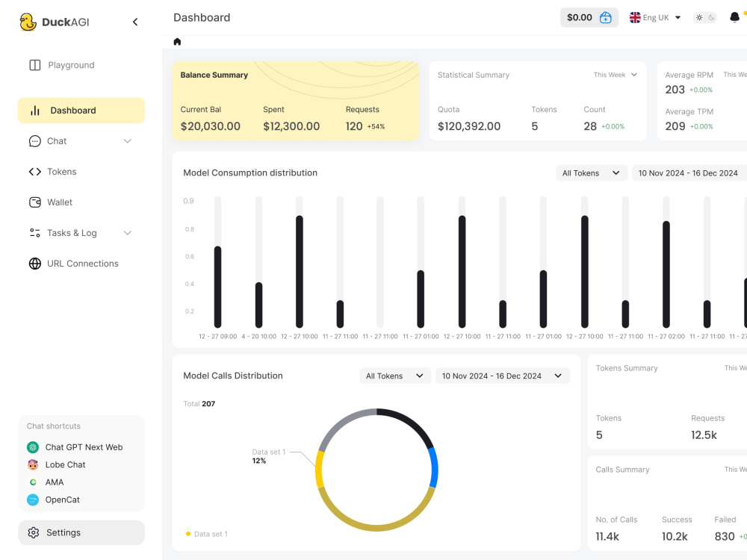Open Model Calls Distribution date range dropdown
This screenshot has width=747, height=560.
click(503, 376)
